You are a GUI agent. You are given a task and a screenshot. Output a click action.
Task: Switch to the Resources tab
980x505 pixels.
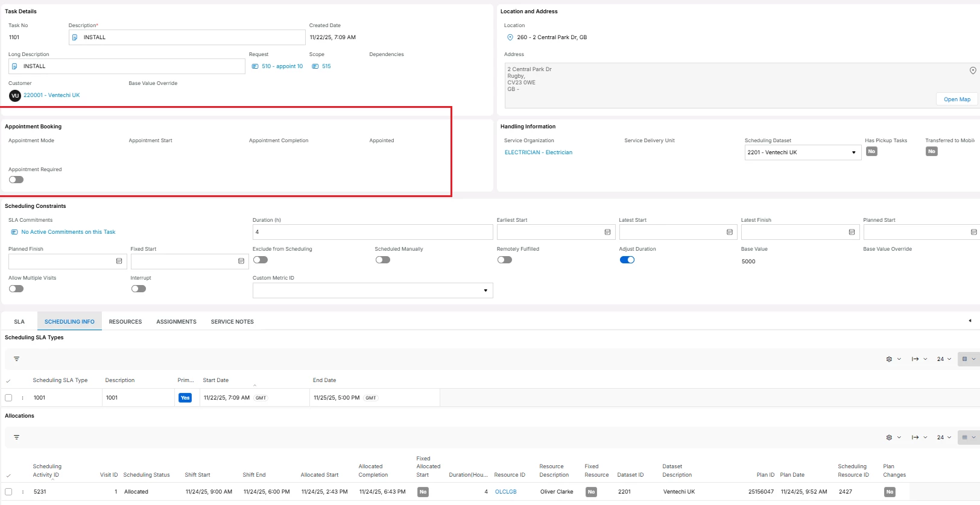pyautogui.click(x=125, y=322)
